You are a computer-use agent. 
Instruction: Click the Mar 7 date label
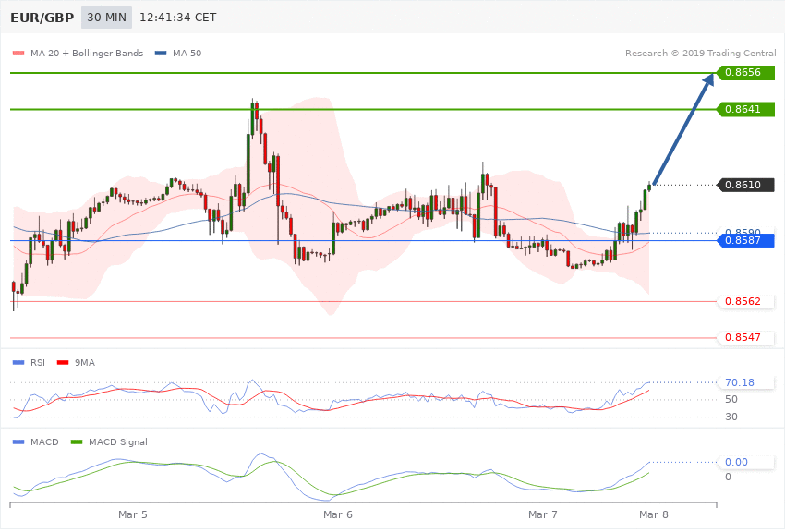point(543,514)
